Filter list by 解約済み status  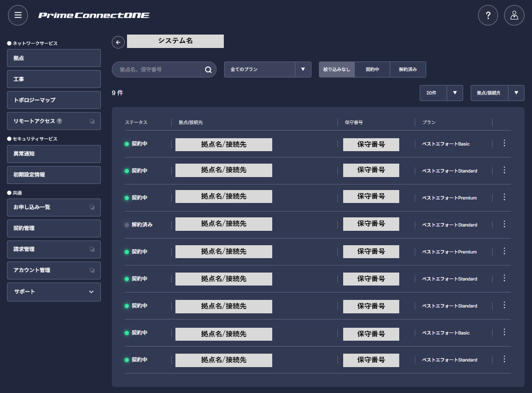tap(408, 70)
